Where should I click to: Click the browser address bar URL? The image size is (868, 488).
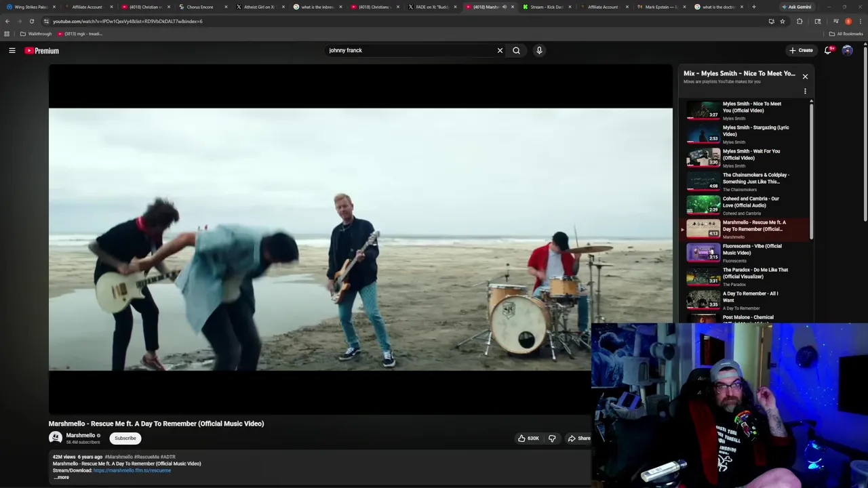[127, 21]
